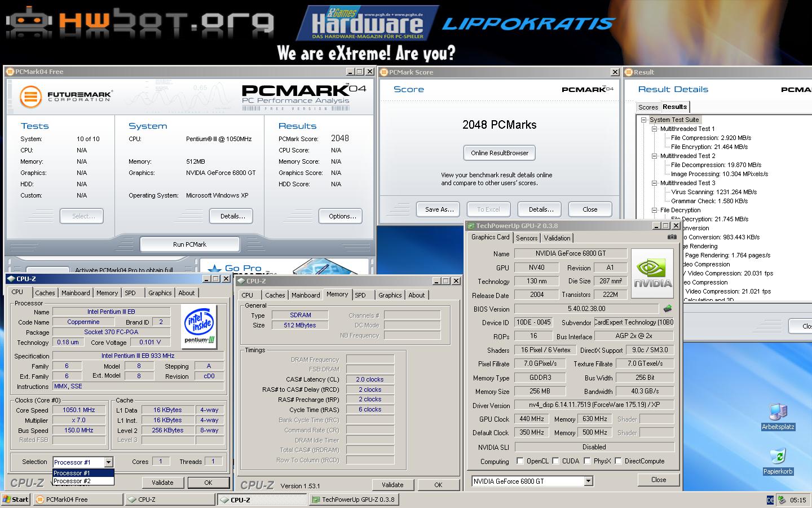
Task: Open the processor Selection dropdown
Action: tap(108, 462)
